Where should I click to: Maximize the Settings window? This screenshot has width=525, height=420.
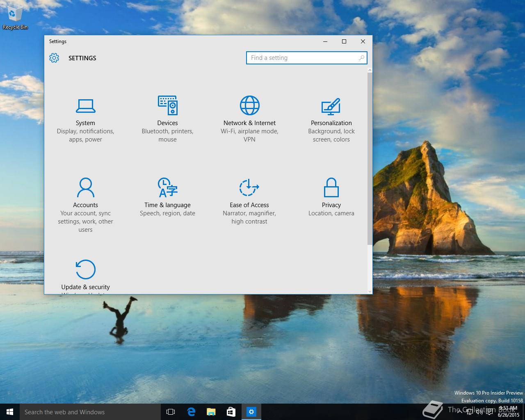[344, 41]
